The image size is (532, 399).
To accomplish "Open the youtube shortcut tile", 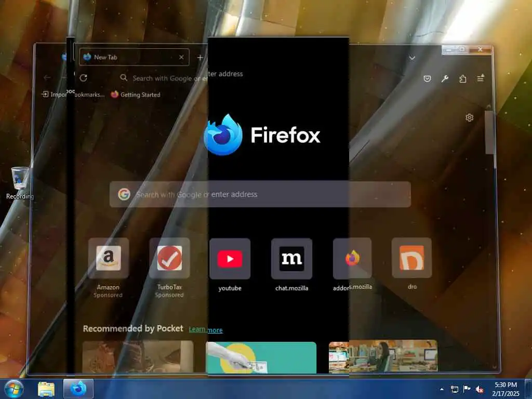I will click(x=230, y=259).
